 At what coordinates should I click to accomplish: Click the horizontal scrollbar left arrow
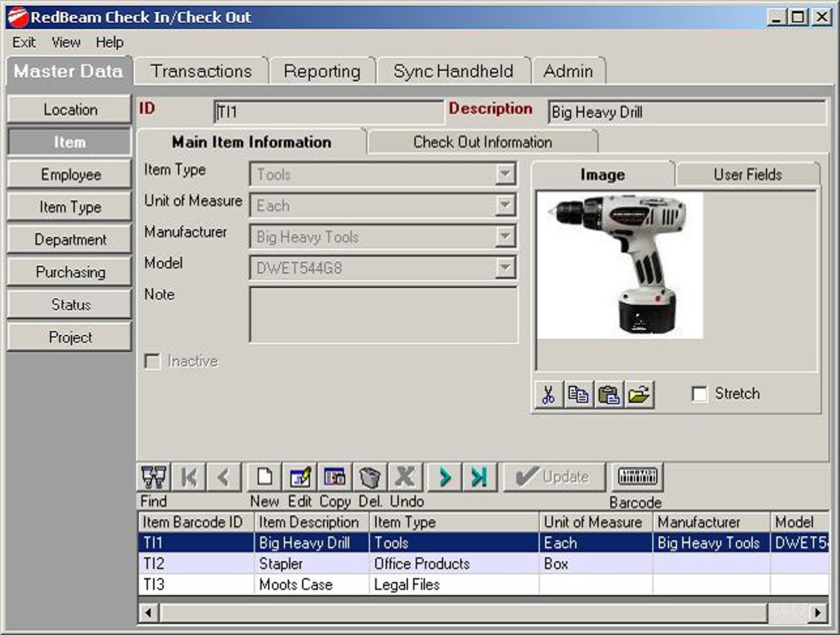(x=148, y=613)
